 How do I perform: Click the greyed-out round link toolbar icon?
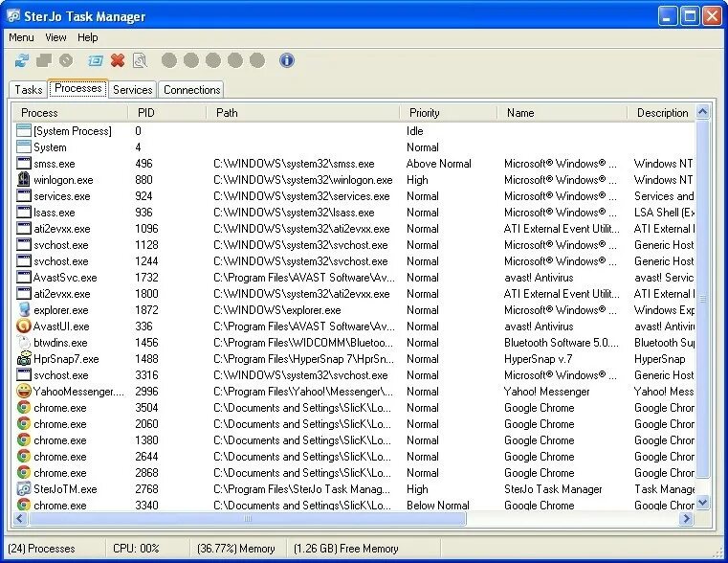coord(66,60)
